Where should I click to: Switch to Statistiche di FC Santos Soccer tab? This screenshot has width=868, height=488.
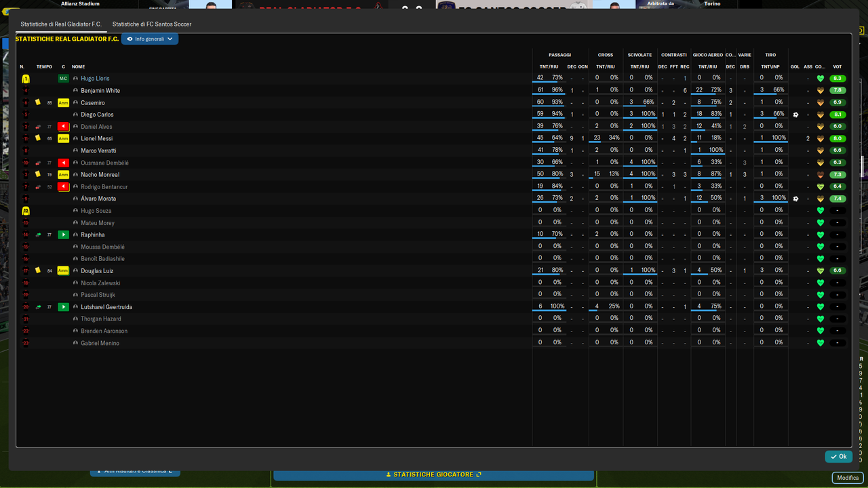coord(152,24)
